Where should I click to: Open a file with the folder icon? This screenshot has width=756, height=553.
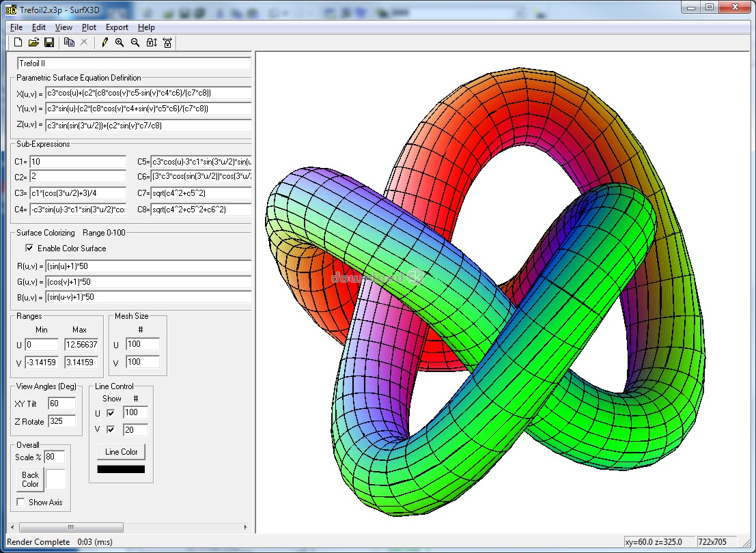pyautogui.click(x=33, y=42)
